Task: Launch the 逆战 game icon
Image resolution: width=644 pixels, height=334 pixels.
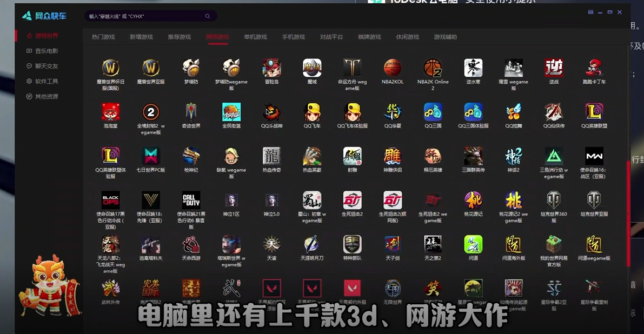Action: point(554,68)
